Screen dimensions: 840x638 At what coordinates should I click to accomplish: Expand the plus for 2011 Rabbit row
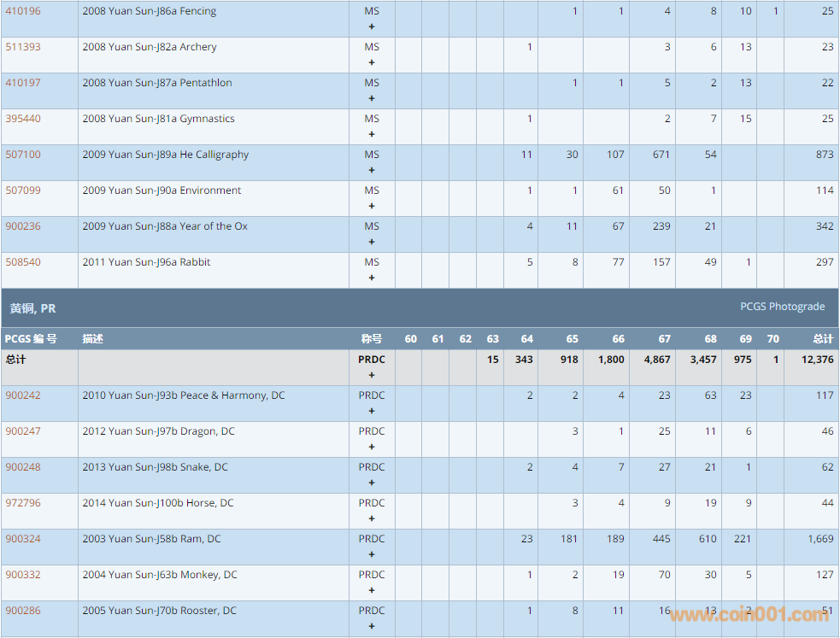(x=372, y=278)
